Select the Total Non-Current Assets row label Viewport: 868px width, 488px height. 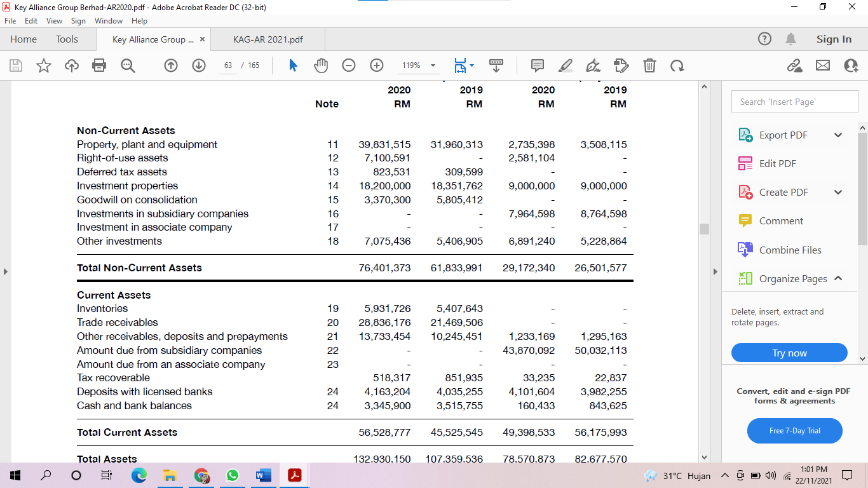[x=139, y=268]
